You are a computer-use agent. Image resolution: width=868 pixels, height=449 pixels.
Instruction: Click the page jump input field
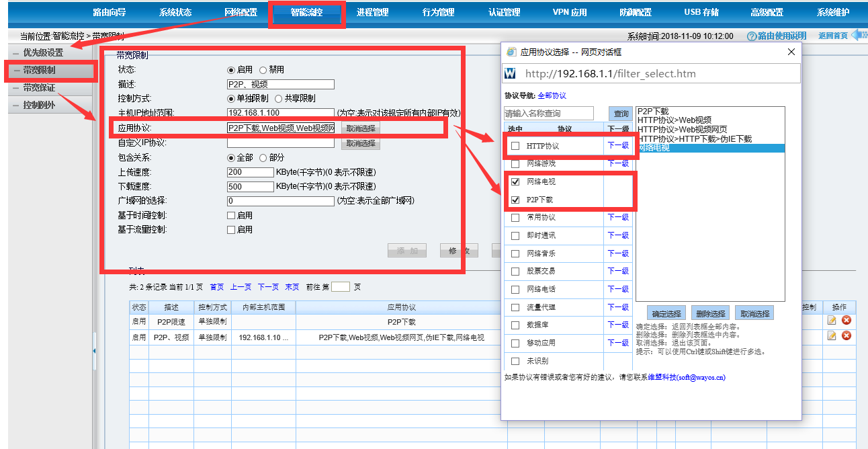coord(340,286)
